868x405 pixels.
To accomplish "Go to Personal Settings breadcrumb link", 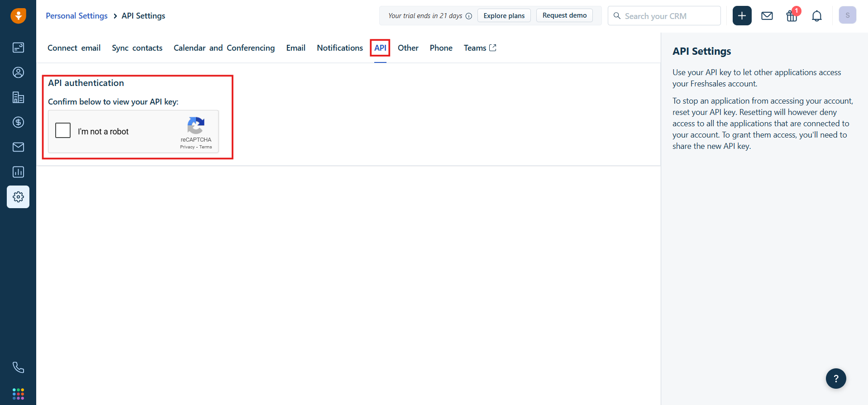I will pos(76,16).
